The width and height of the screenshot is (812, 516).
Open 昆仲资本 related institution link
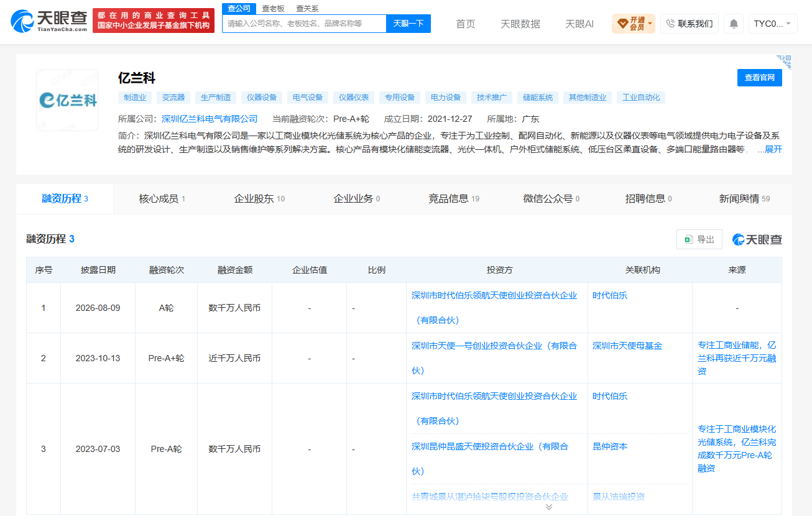[x=610, y=447]
